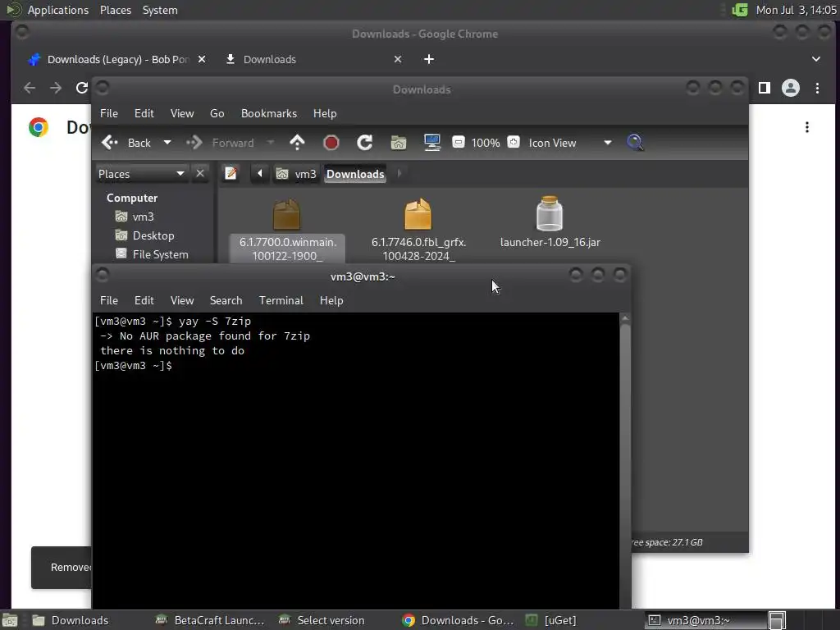Reload the Downloads folder view

coord(365,143)
